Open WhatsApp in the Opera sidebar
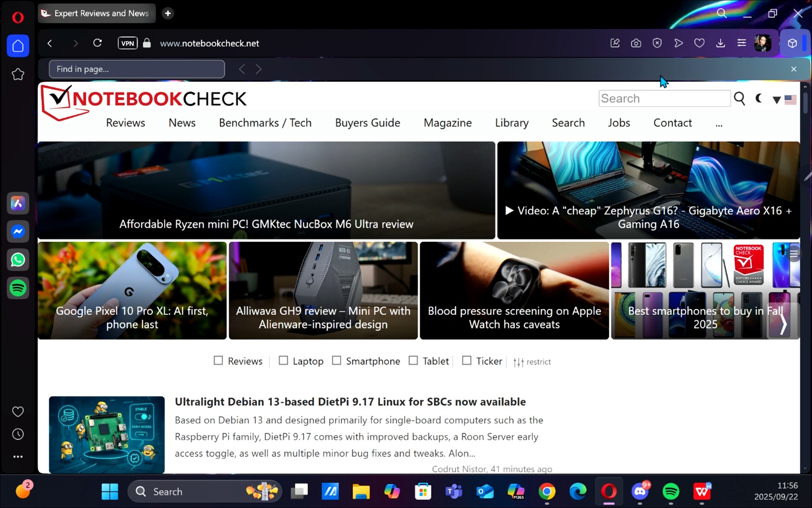812x508 pixels. [18, 260]
